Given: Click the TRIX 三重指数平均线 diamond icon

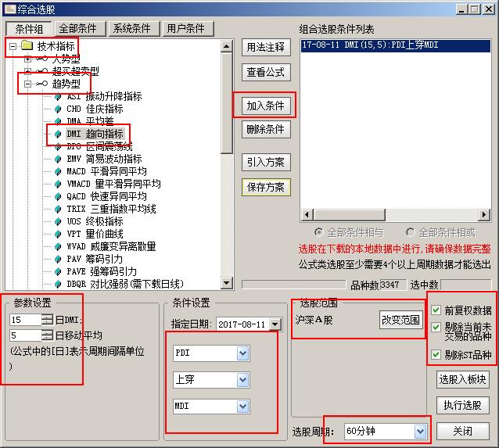Looking at the screenshot, I should [x=58, y=209].
